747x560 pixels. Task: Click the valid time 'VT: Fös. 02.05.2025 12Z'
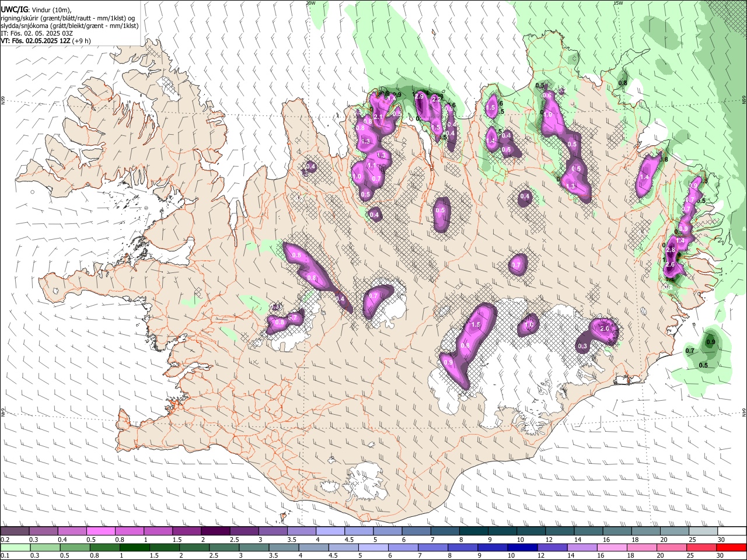tap(36, 41)
